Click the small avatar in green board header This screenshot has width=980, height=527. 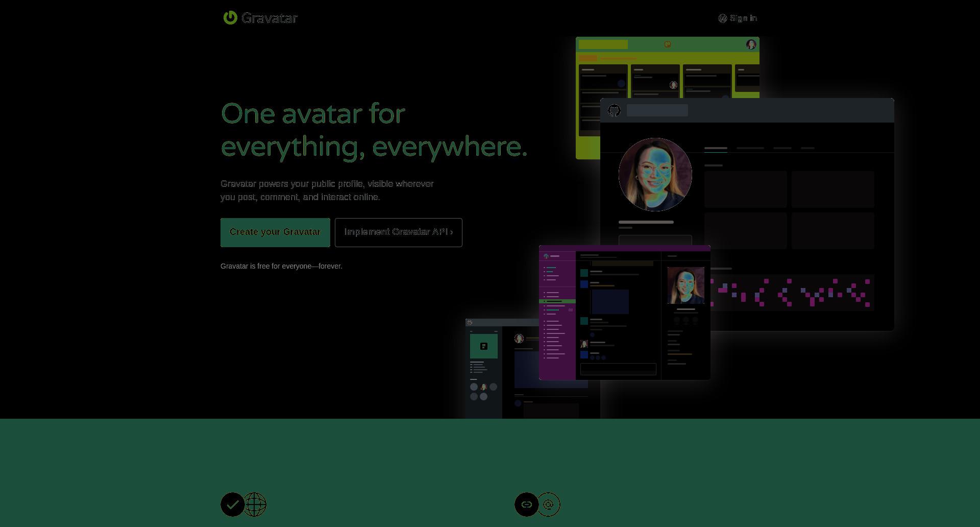(751, 44)
